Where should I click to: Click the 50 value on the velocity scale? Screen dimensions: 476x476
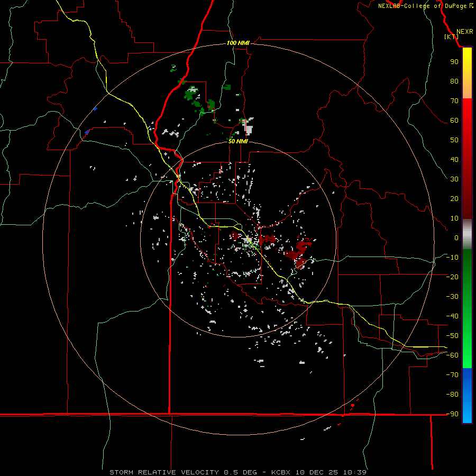454,140
